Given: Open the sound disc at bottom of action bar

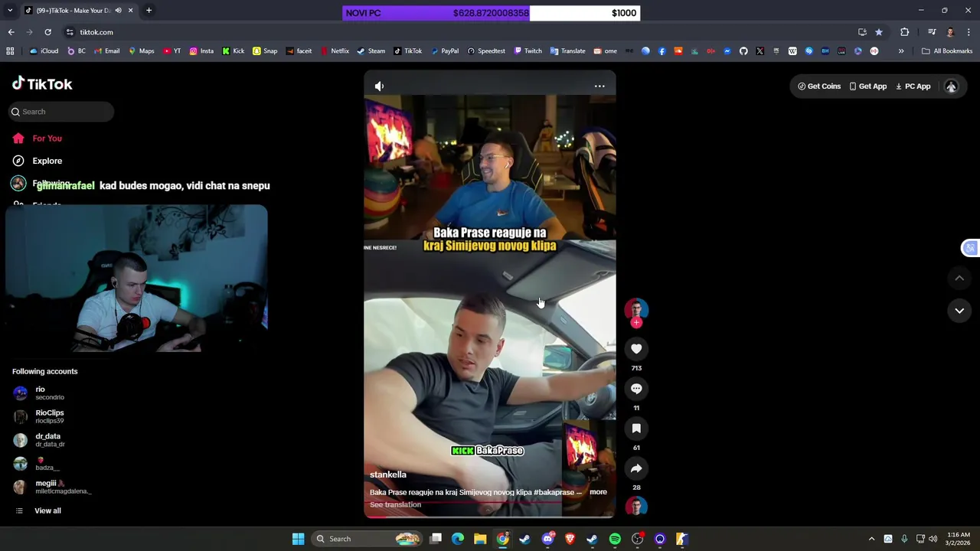Looking at the screenshot, I should (x=636, y=506).
